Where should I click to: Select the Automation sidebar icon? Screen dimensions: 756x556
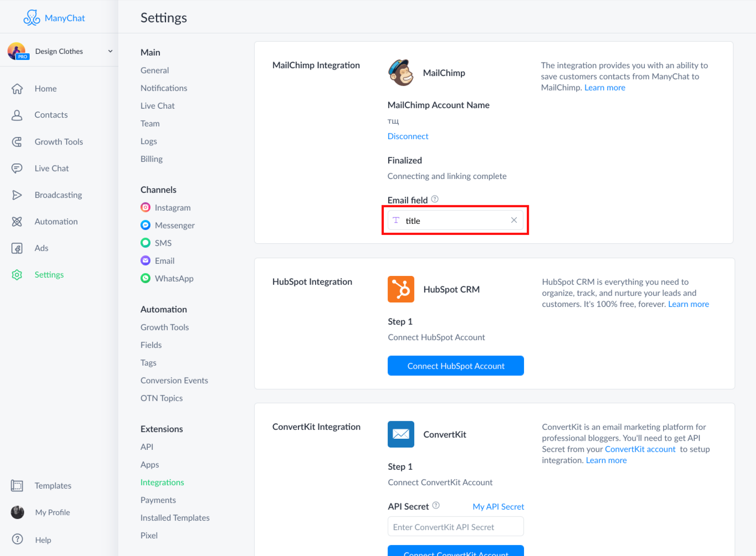tap(17, 221)
